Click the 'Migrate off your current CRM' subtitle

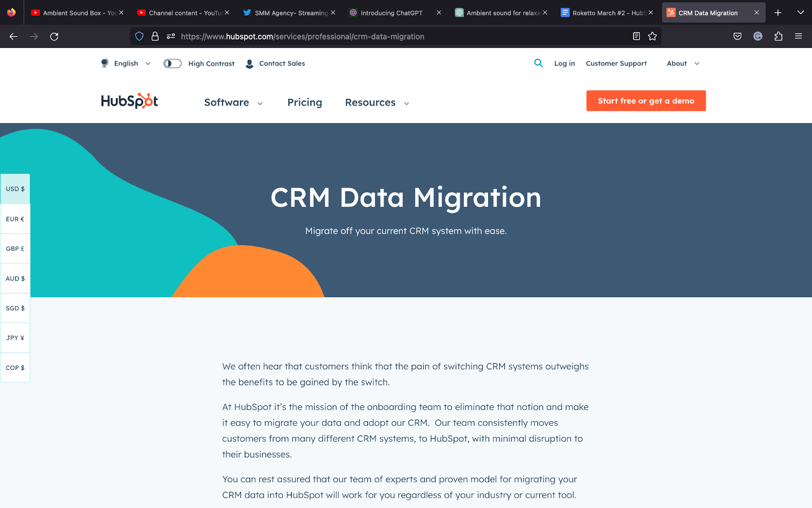[x=406, y=231]
